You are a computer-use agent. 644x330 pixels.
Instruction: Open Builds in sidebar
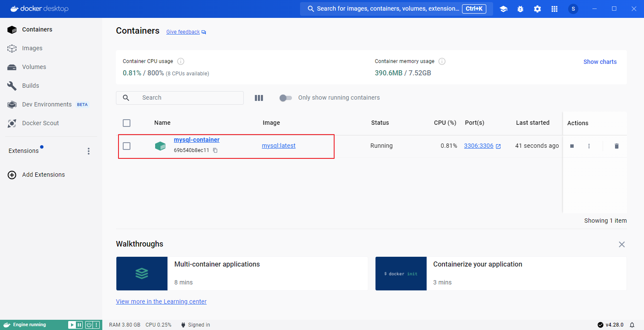[x=51, y=86]
